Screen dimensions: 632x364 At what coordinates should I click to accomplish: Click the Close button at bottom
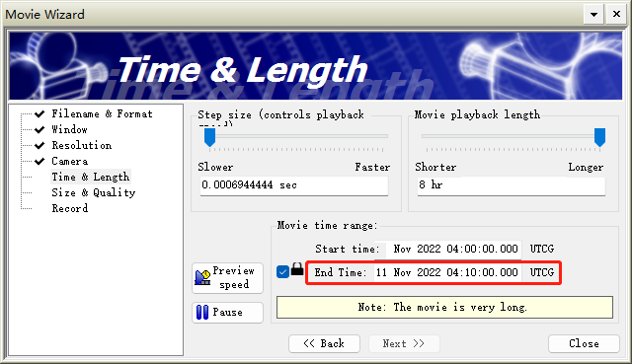coord(584,344)
